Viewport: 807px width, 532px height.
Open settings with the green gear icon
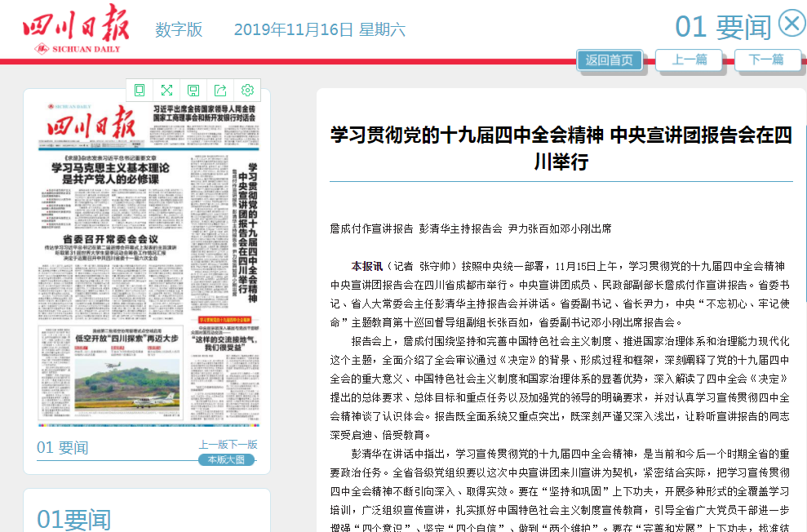247,91
